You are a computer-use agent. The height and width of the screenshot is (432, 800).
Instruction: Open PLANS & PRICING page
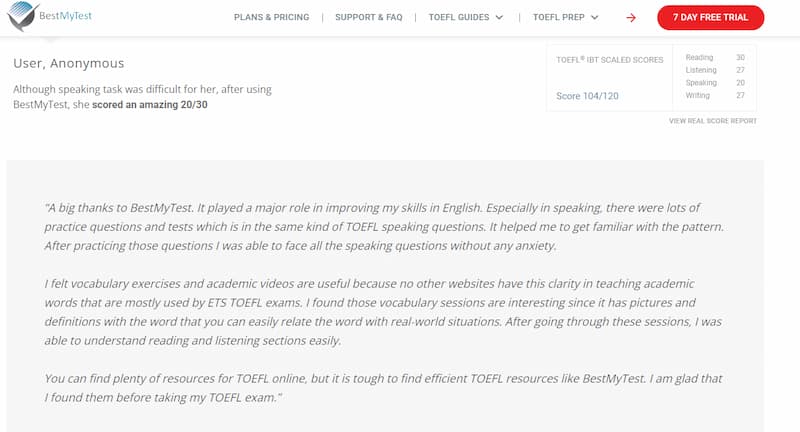pos(271,17)
